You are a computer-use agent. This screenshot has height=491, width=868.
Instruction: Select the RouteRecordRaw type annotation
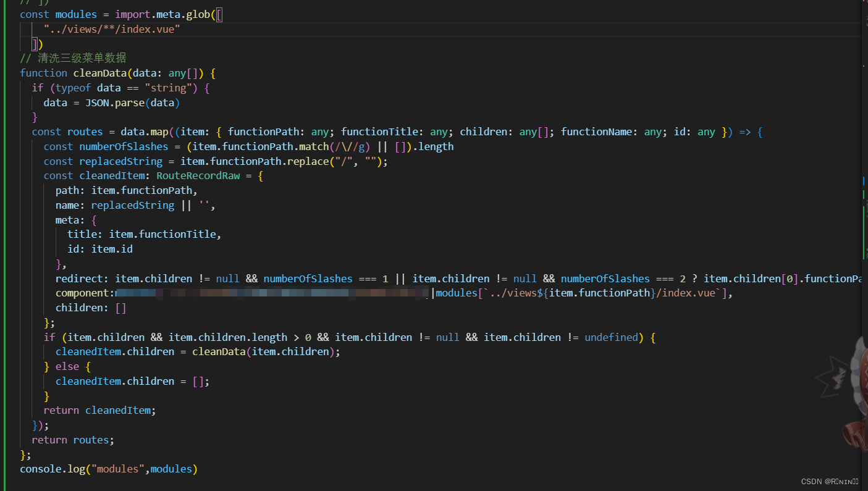[198, 175]
